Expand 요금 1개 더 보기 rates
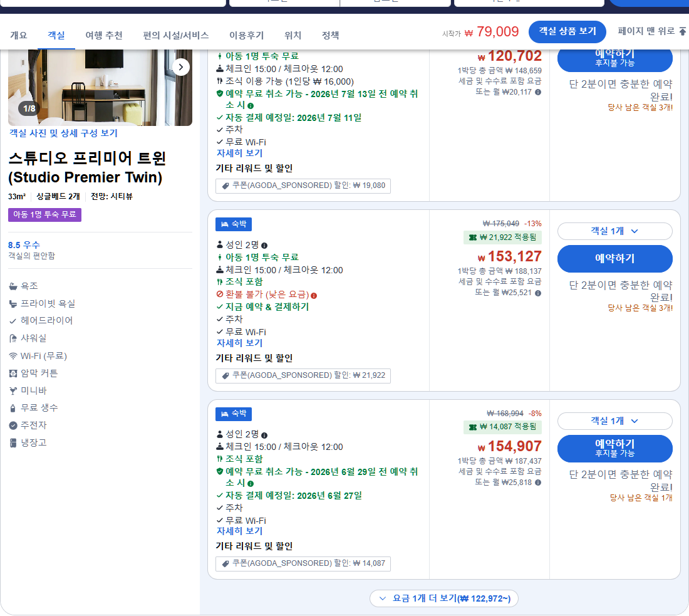This screenshot has height=616, width=689. [x=444, y=598]
